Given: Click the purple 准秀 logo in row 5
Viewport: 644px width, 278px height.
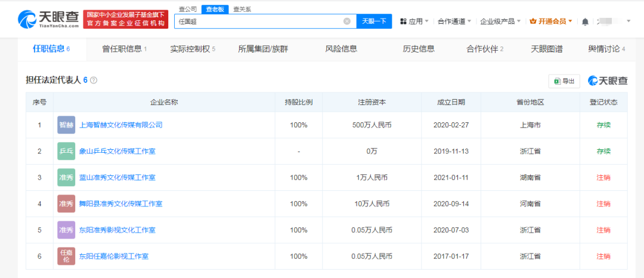Looking at the screenshot, I should pos(66,230).
